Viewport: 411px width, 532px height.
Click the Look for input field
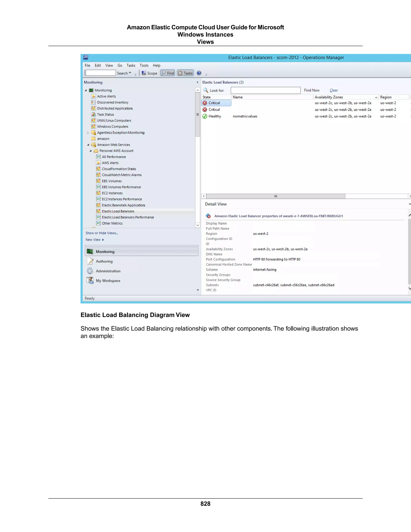(x=265, y=90)
